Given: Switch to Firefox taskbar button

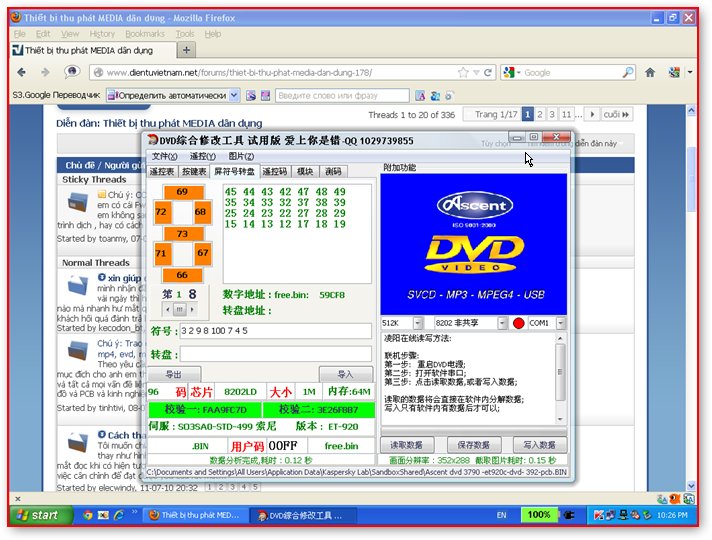Looking at the screenshot, I should click(196, 515).
